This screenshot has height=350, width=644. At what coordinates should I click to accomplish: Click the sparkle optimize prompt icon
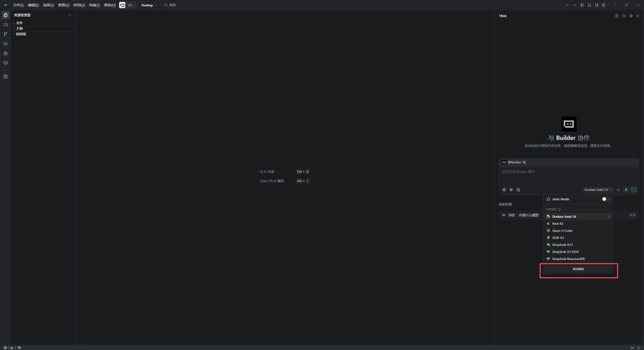click(619, 190)
